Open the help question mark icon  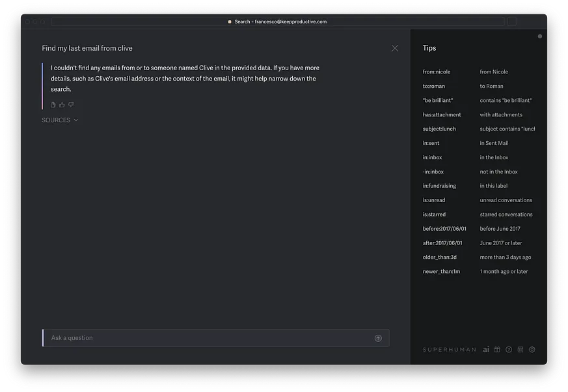(509, 349)
